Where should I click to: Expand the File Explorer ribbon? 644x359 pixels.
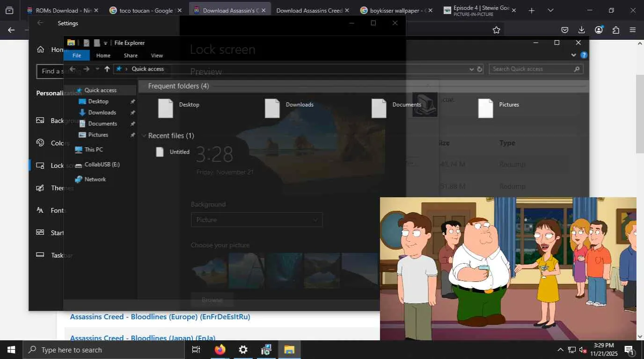pos(574,55)
